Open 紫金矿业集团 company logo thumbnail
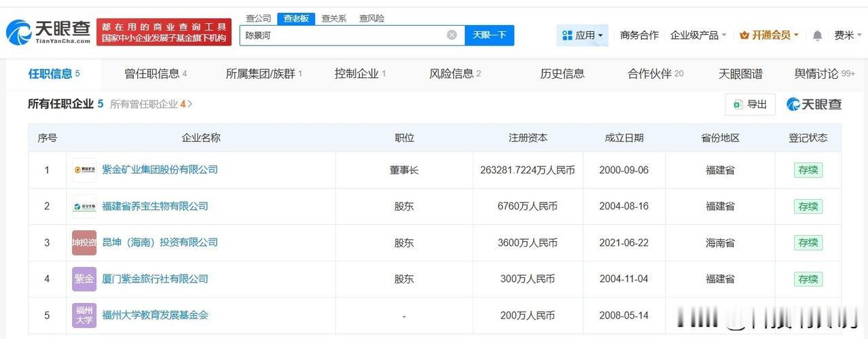This screenshot has height=339, width=868. click(x=84, y=170)
